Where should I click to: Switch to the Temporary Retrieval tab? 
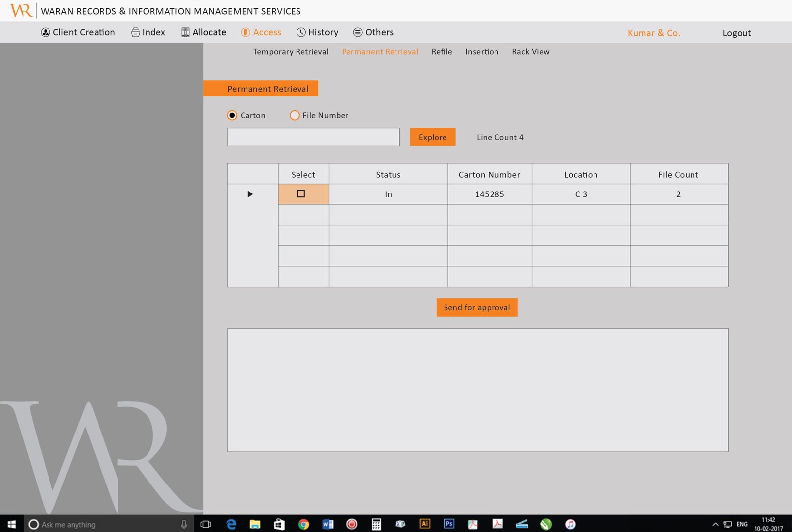coord(291,52)
